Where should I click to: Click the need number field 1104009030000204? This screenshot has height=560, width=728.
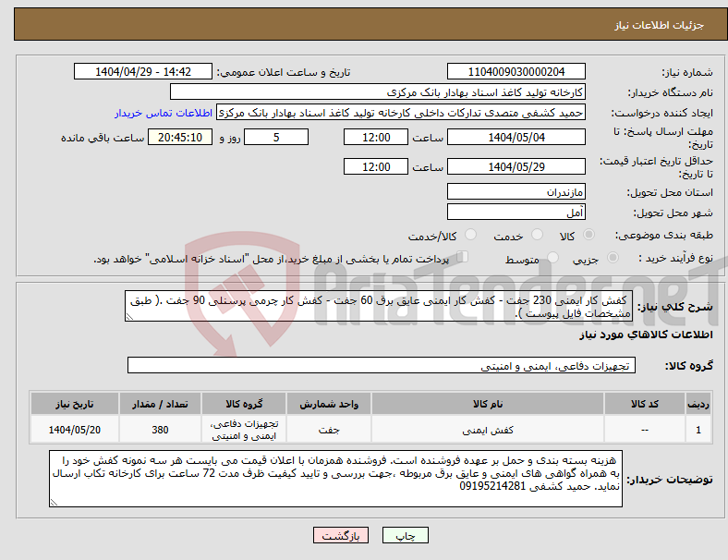(x=516, y=71)
